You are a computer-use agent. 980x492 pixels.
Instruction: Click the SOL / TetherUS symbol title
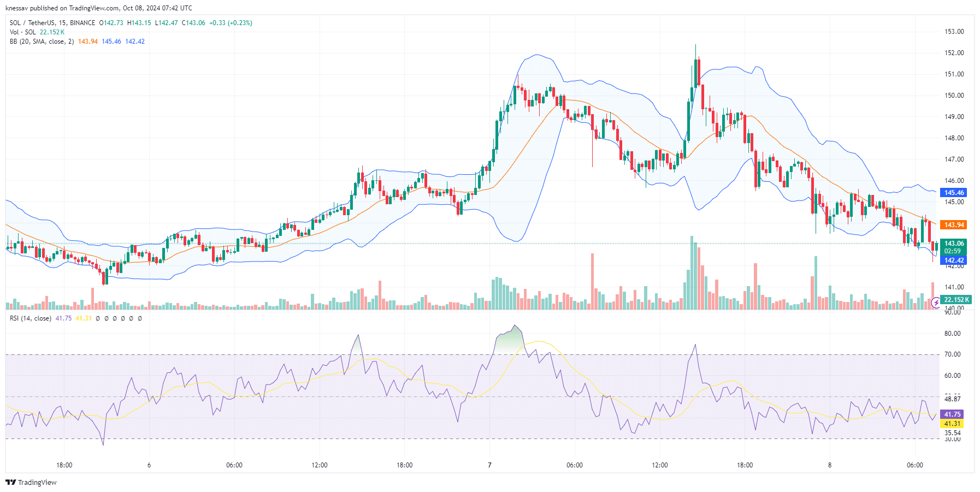[32, 23]
